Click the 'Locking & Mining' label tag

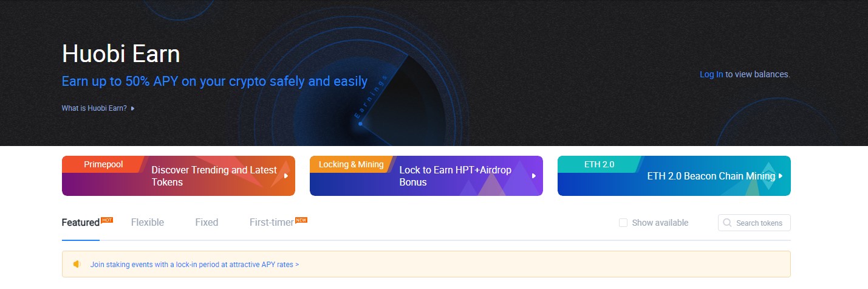(x=351, y=164)
